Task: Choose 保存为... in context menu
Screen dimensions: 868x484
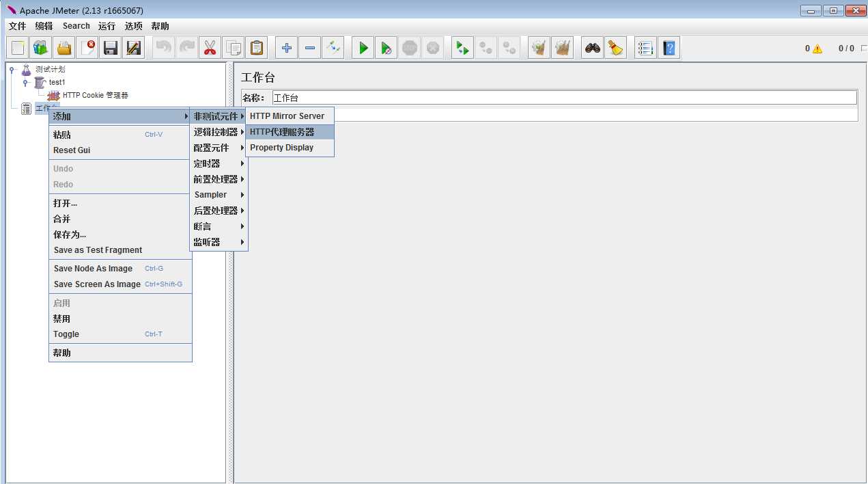Action: point(120,234)
